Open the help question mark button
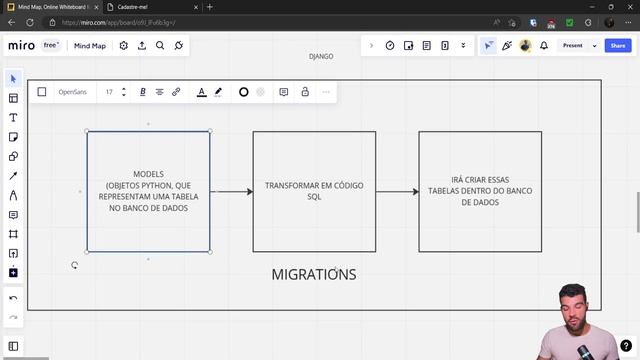Screen dimensions: 640x360 pyautogui.click(x=626, y=346)
